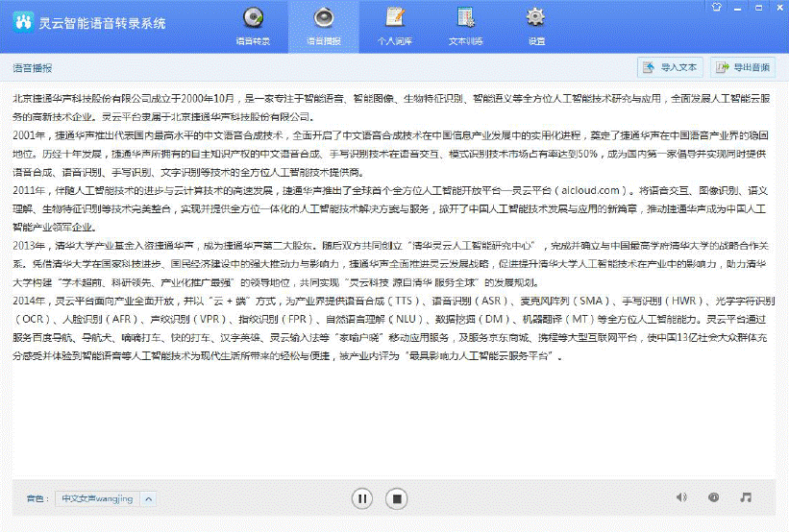This screenshot has width=789, height=532.
Task: Click the skin shirt icon in title bar
Action: tap(715, 6)
